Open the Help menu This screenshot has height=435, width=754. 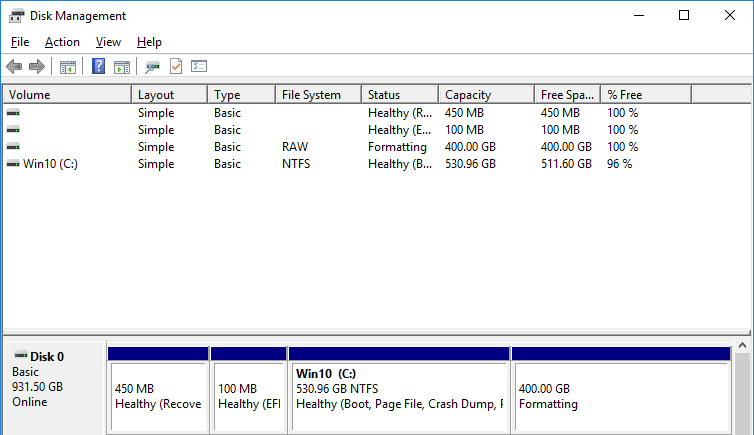tap(149, 42)
